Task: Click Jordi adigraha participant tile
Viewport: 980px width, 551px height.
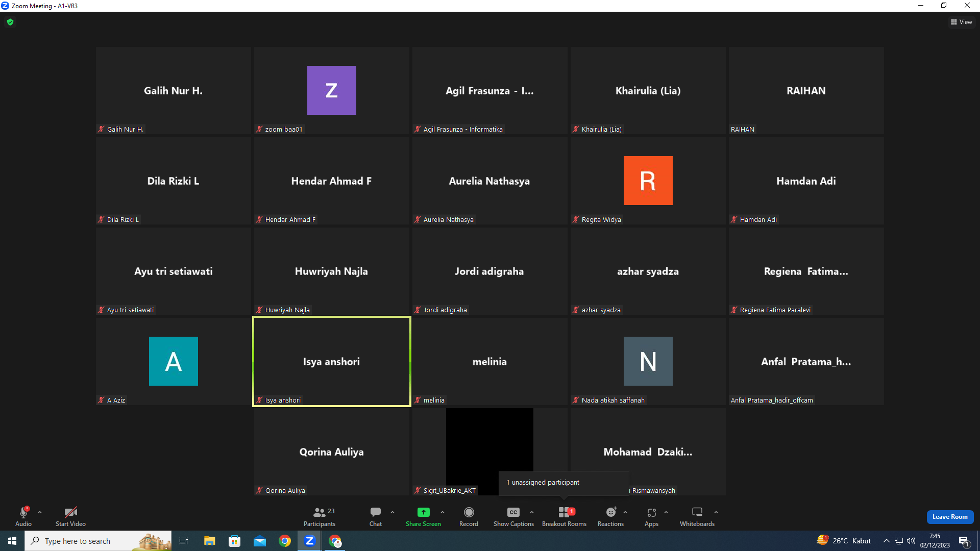Action: [490, 271]
